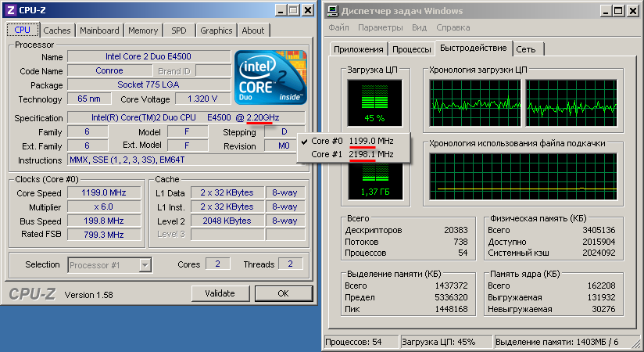Switch to the Процессы tab
The image size is (644, 352).
[x=412, y=48]
